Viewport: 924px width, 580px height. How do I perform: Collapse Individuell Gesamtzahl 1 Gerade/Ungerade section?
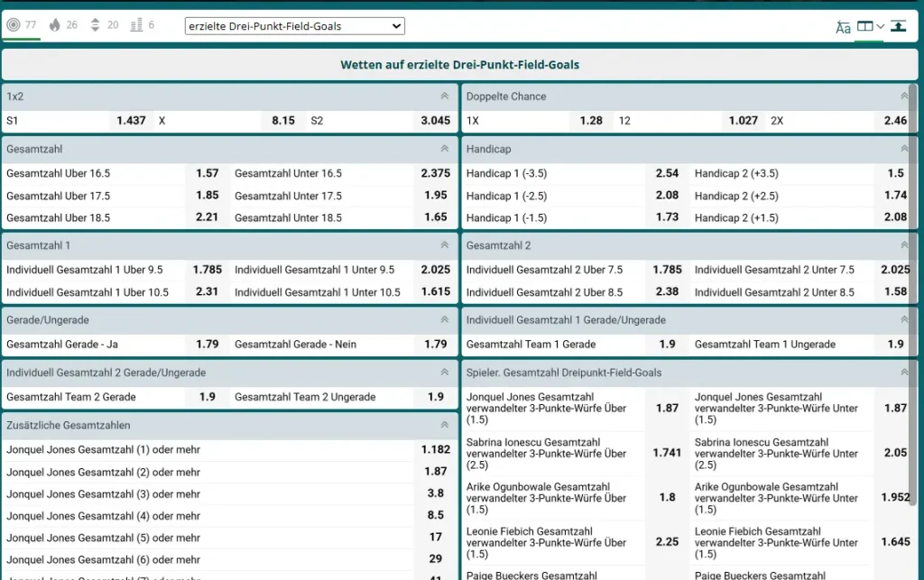[904, 319]
